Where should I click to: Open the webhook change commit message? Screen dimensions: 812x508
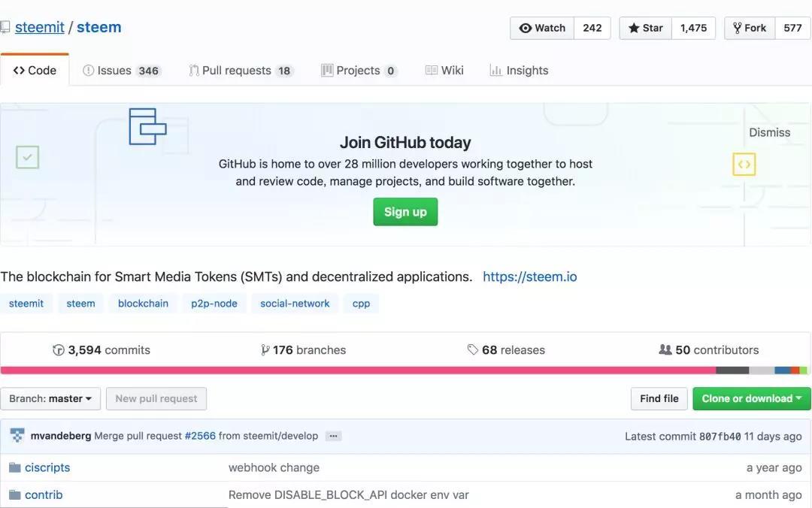click(274, 467)
